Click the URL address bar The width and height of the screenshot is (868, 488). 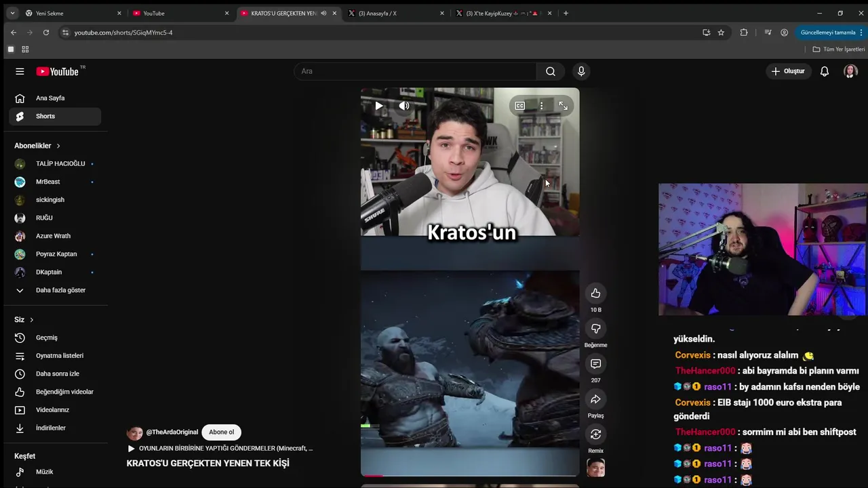point(380,32)
